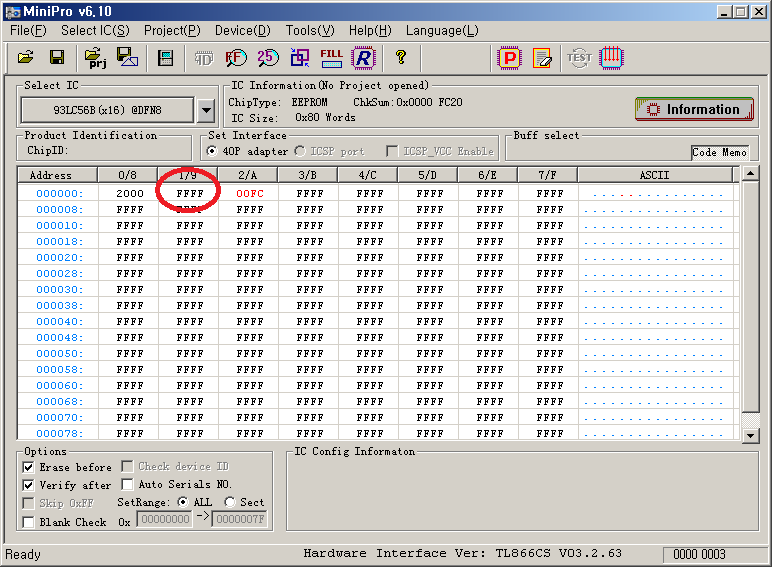Open the Select IC(S) menu

[x=95, y=31]
